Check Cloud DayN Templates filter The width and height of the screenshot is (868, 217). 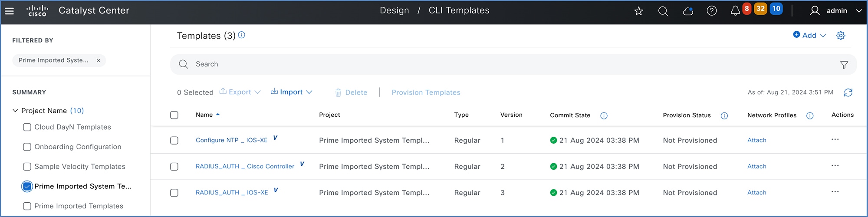coord(27,127)
